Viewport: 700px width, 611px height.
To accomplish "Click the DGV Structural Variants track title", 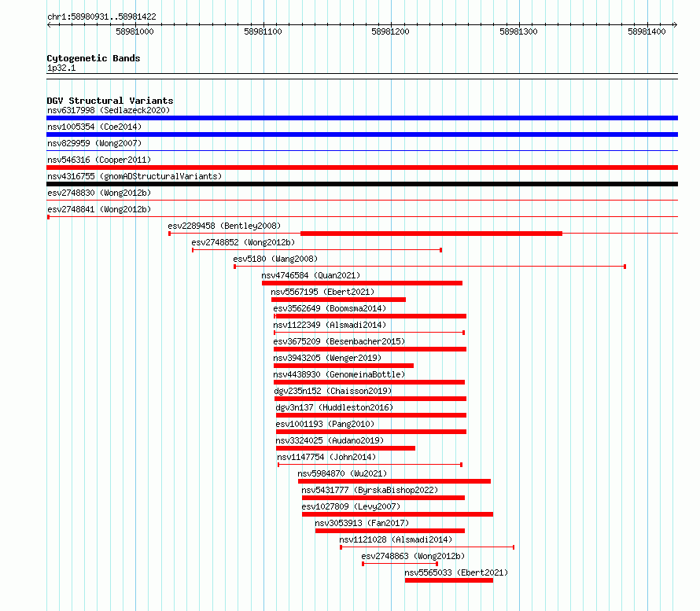I will (110, 101).
